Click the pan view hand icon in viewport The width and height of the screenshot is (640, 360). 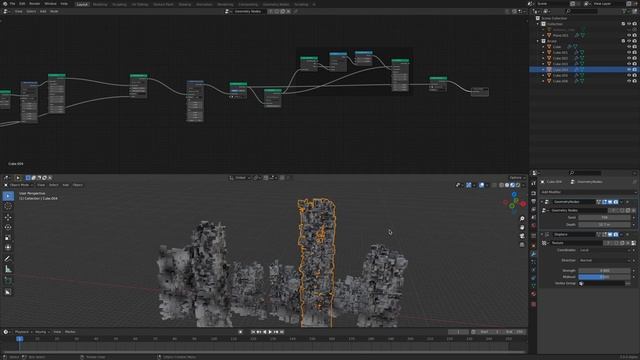tap(522, 227)
